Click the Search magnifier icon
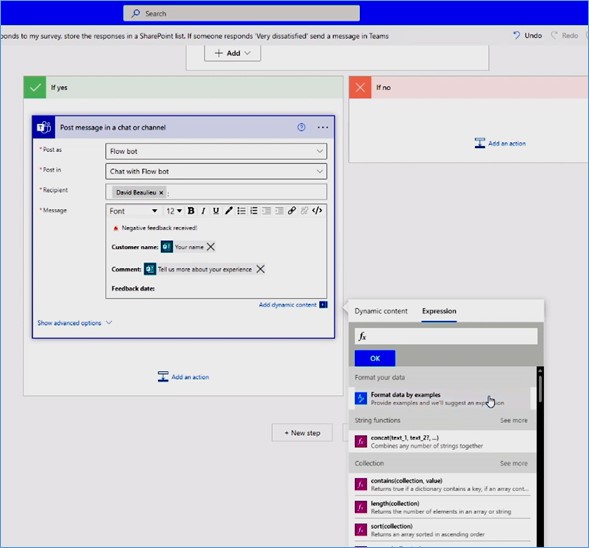 click(x=136, y=14)
